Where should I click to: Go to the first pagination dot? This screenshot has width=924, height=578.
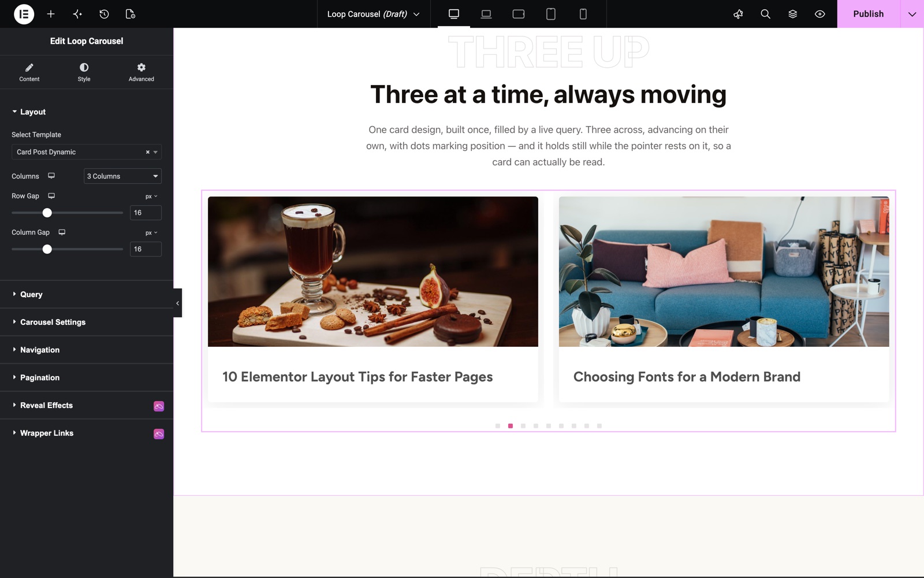[498, 426]
